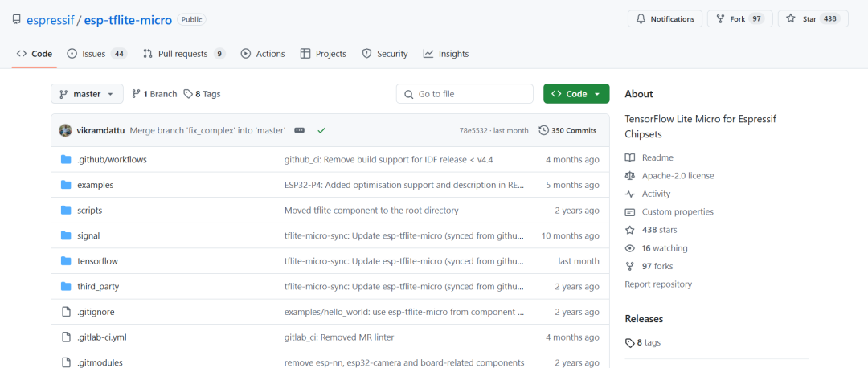The width and height of the screenshot is (868, 368).
Task: Click vikramdattu's avatar thumbnail
Action: (66, 130)
